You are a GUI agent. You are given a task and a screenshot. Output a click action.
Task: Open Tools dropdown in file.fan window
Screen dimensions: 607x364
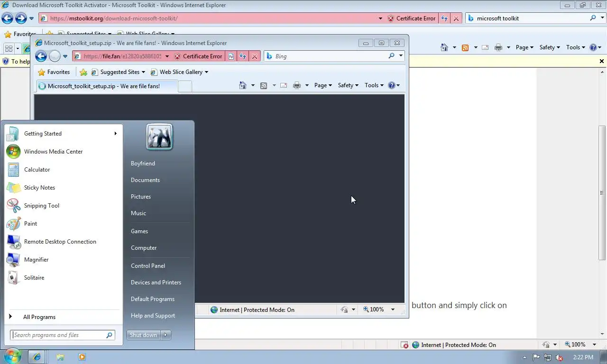374,85
